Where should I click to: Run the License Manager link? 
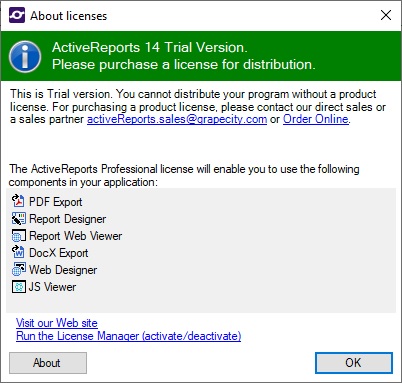[129, 336]
